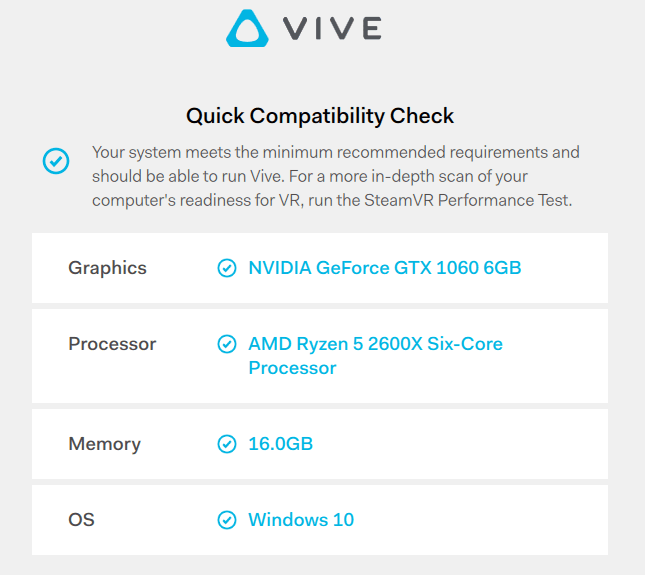Viewport: 645px width, 575px height.
Task: Click the word Processor on second line
Action: (x=292, y=368)
